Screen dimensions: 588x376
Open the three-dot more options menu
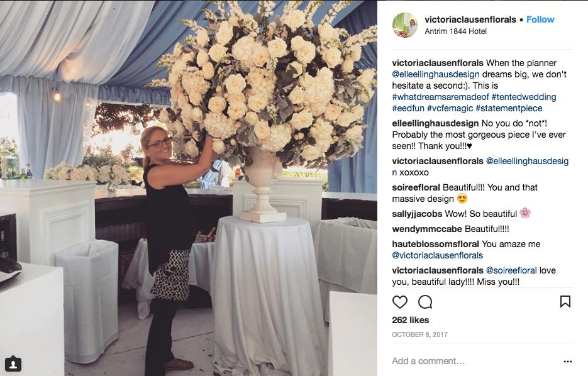568,362
